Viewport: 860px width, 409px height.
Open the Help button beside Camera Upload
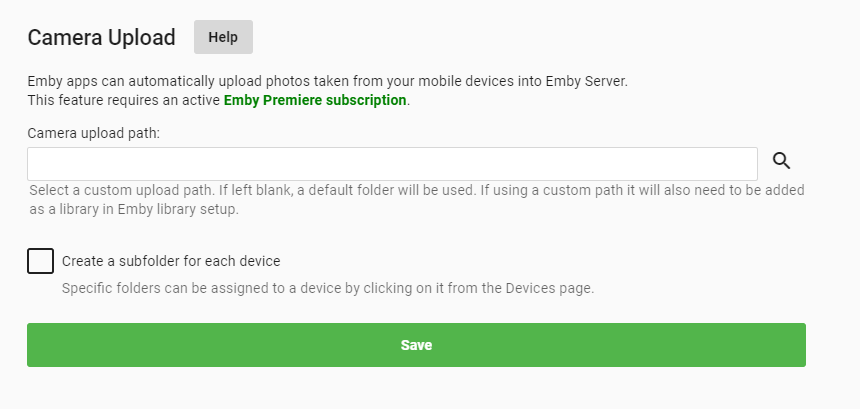(x=223, y=37)
